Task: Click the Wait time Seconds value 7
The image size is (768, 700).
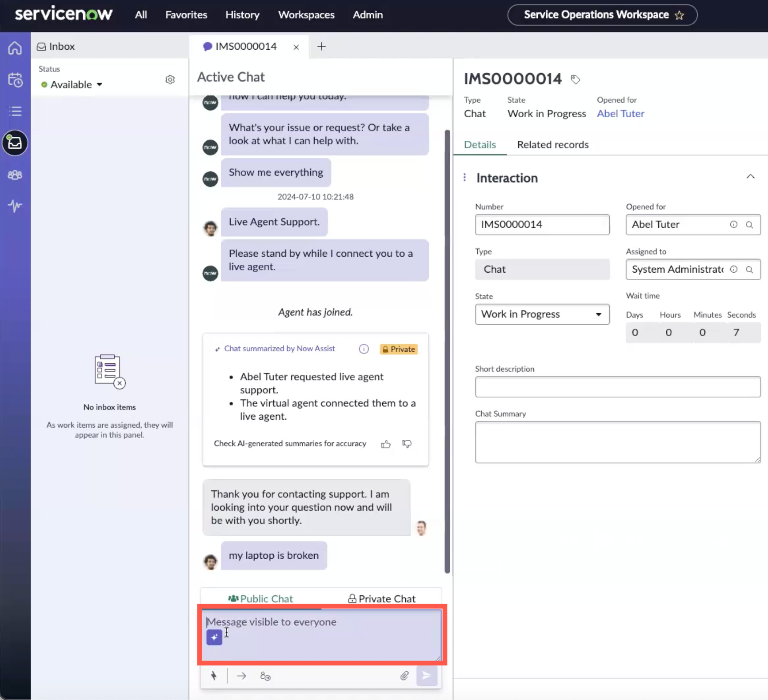Action: (x=736, y=333)
